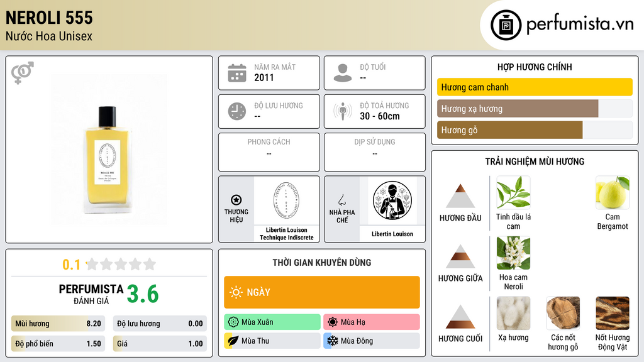The height and width of the screenshot is (362, 644).
Task: Click the Hoa cam Neroli note thumbnail
Action: click(x=513, y=253)
